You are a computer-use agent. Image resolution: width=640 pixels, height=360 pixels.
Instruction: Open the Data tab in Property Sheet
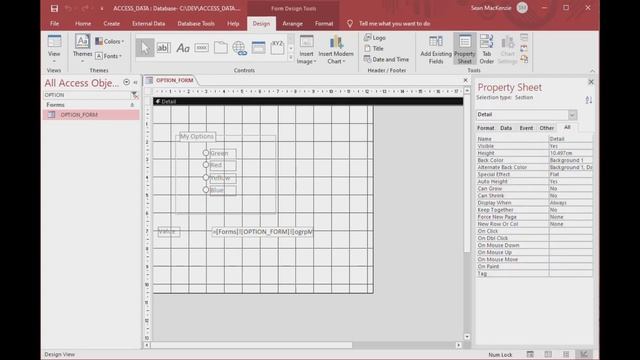point(506,128)
